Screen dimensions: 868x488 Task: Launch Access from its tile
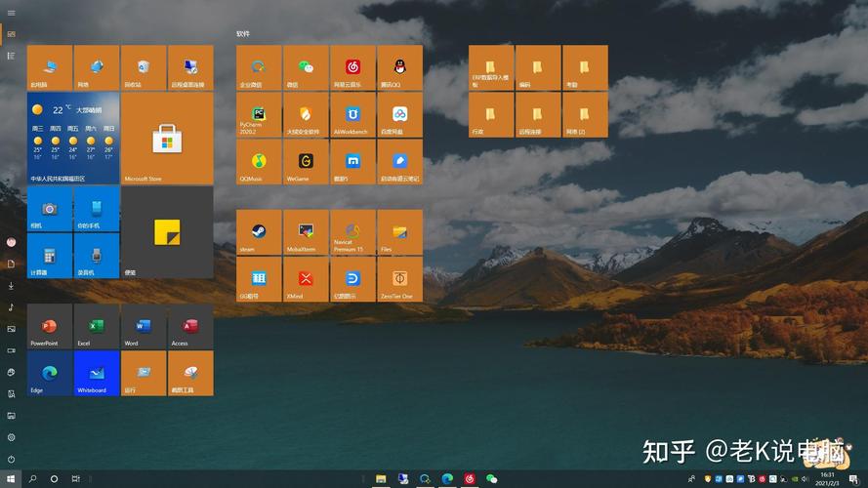(190, 326)
